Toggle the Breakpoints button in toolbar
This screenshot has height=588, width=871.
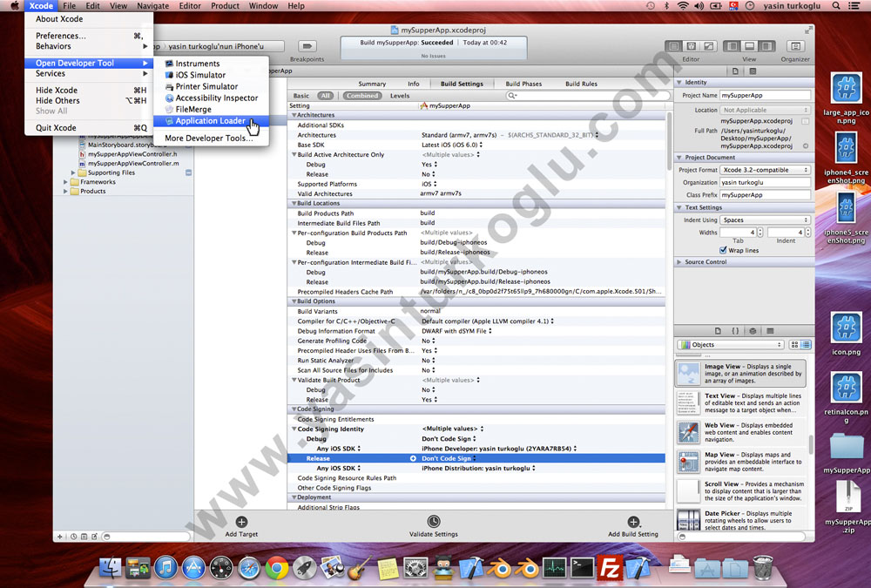[x=307, y=46]
